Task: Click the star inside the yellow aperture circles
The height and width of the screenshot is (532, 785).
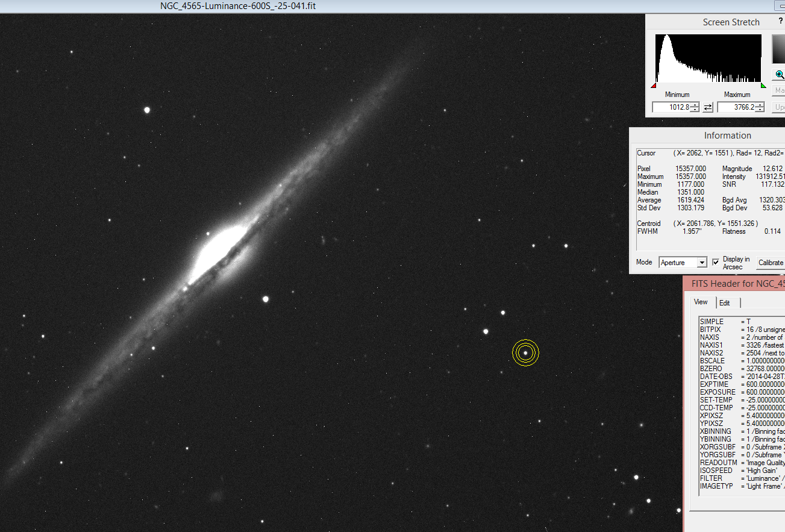Action: pos(524,352)
